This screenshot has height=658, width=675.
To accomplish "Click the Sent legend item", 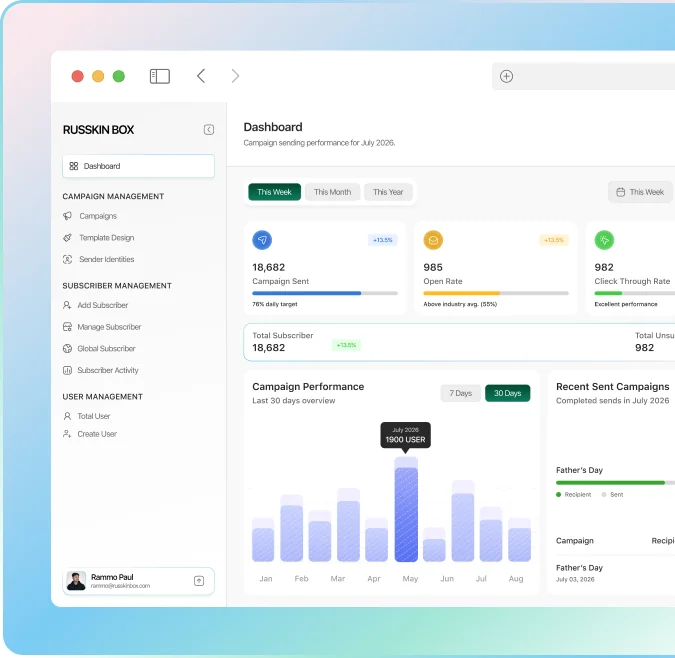I will point(612,494).
